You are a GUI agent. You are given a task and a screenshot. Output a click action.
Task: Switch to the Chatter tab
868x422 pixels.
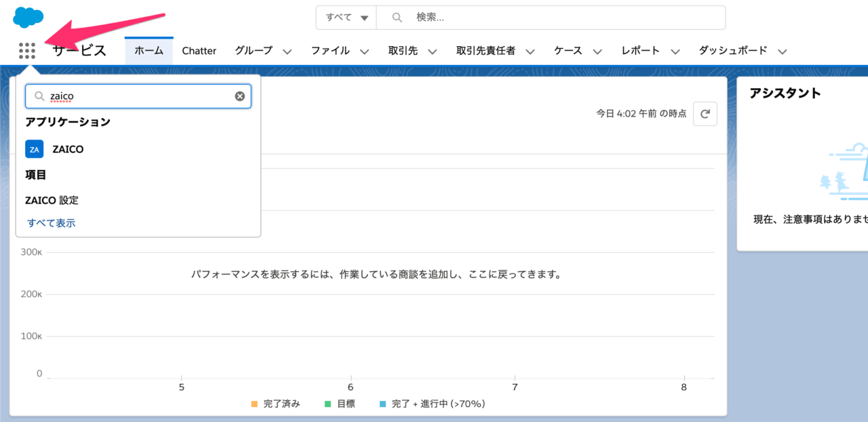[199, 51]
